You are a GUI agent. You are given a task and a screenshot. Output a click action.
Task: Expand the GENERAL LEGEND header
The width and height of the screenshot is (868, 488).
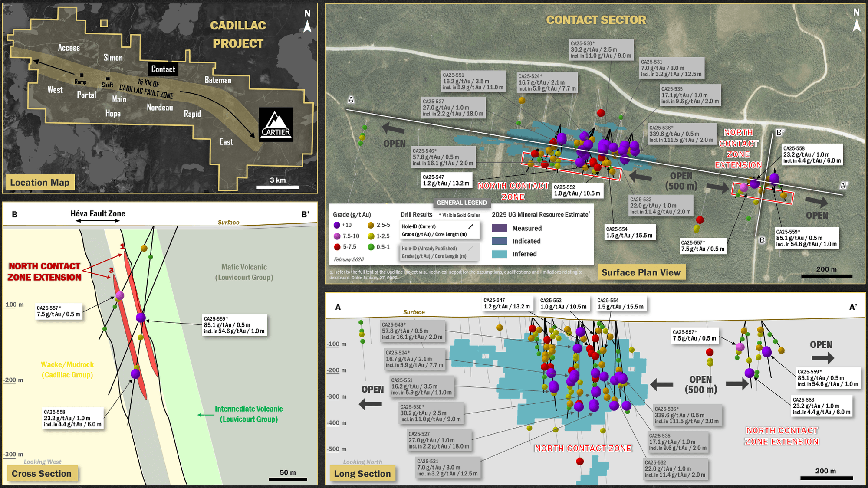(x=462, y=203)
